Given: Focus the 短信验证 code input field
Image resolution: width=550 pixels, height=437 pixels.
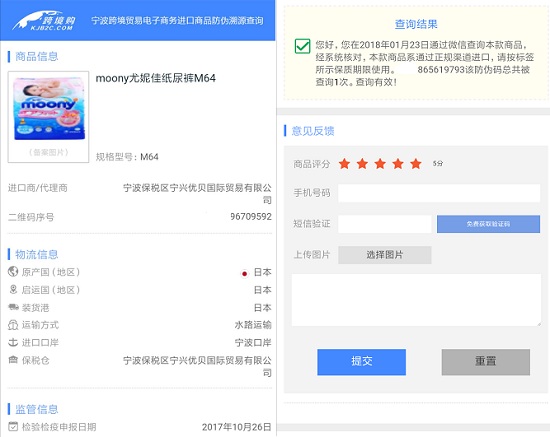Looking at the screenshot, I should pos(385,224).
